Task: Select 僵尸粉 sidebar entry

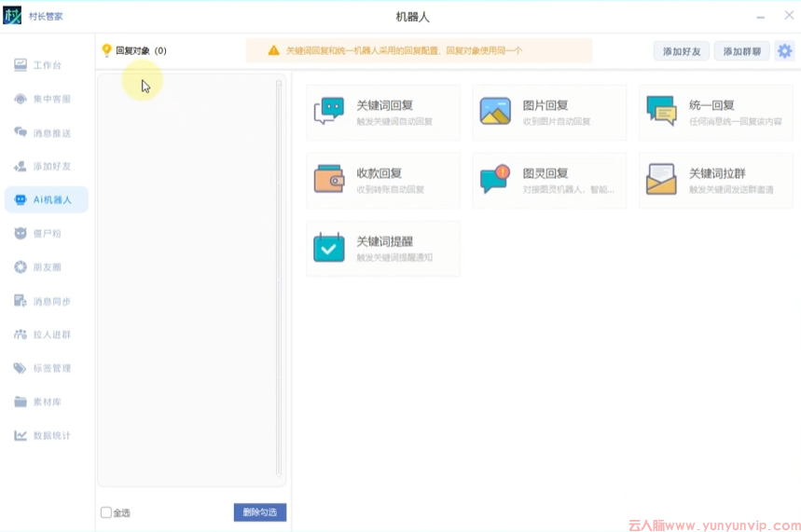Action: (47, 233)
